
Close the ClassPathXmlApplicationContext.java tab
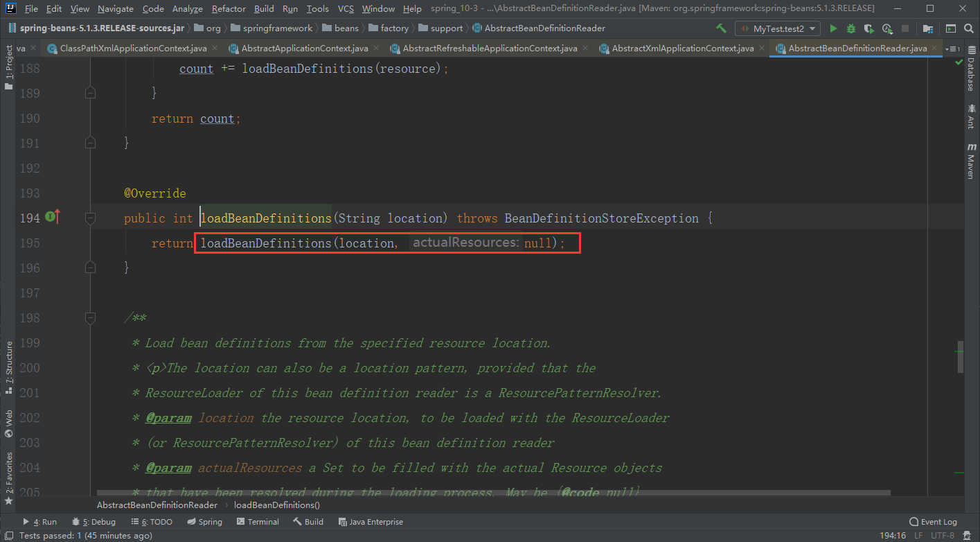[x=215, y=49]
